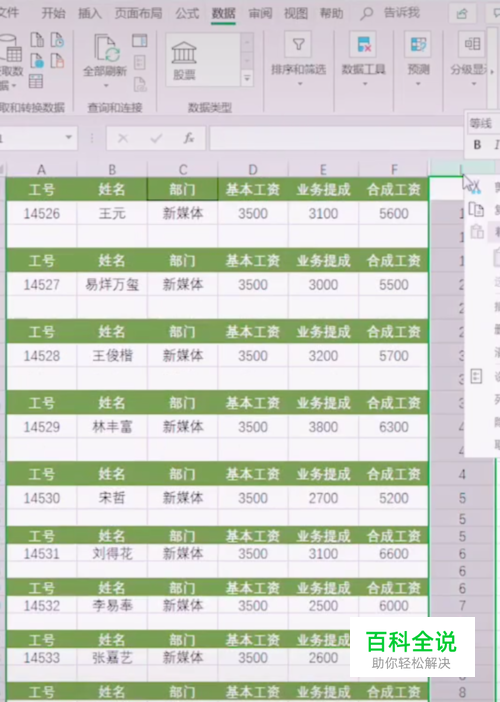Click the share icon in title area
This screenshot has width=500, height=702.
pos(462,14)
